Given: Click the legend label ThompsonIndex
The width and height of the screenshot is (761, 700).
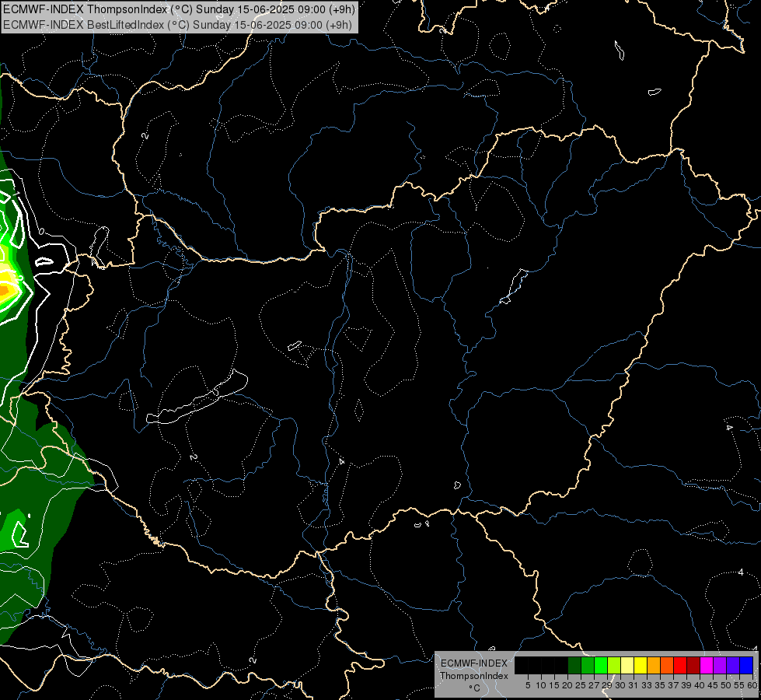Looking at the screenshot, I should pos(474,676).
